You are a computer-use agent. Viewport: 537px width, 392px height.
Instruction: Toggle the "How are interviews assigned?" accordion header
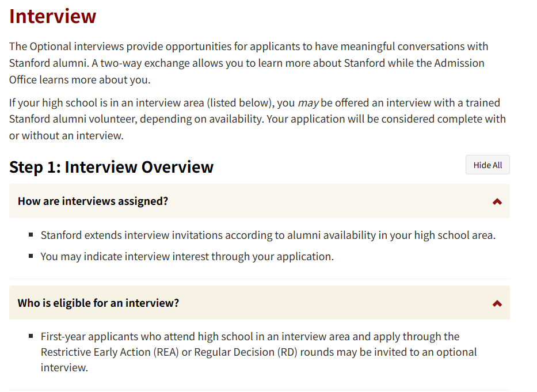(259, 201)
